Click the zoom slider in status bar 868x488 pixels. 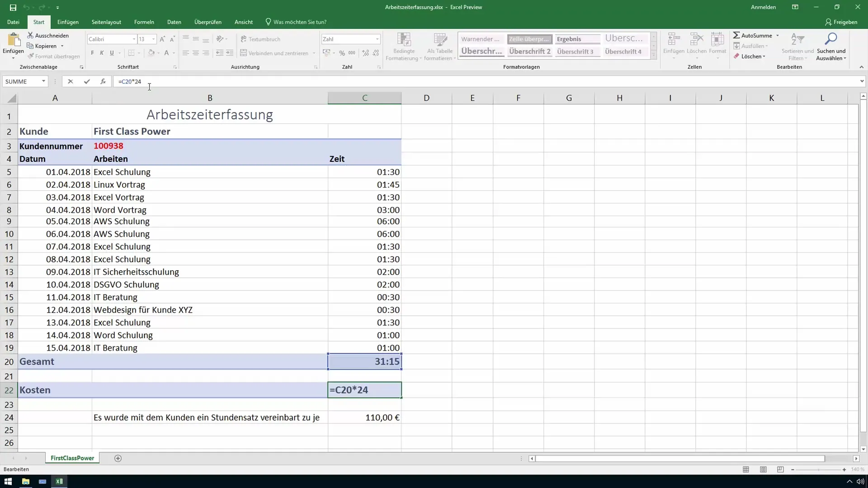pyautogui.click(x=818, y=470)
